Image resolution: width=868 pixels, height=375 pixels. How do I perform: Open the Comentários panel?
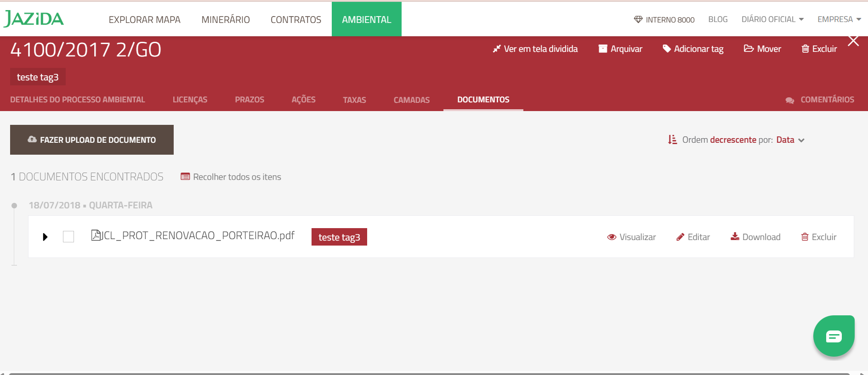(820, 100)
